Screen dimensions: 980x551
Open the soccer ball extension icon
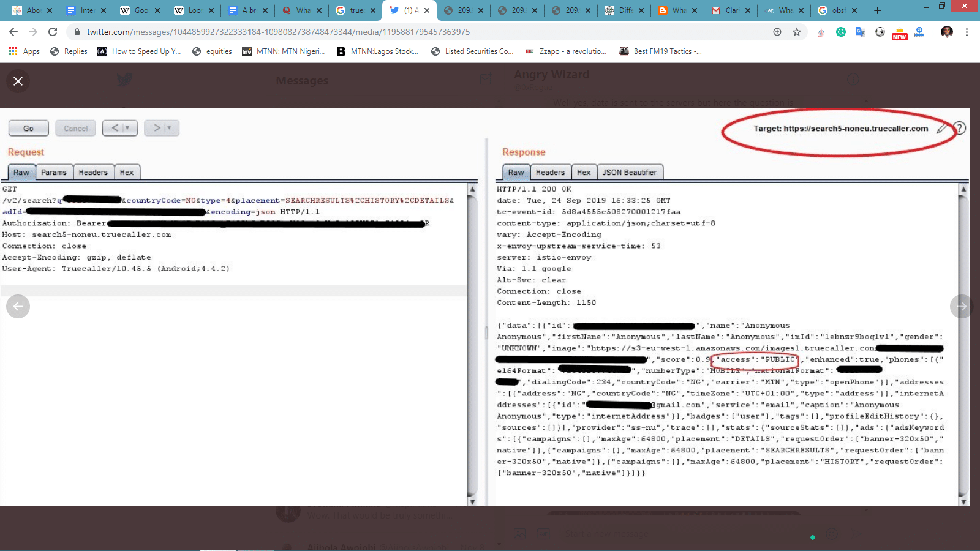tap(880, 32)
